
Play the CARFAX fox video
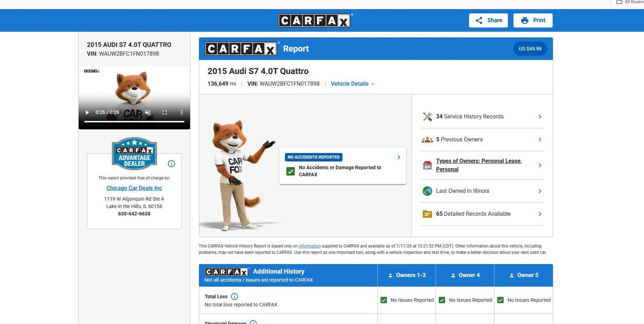tap(87, 112)
